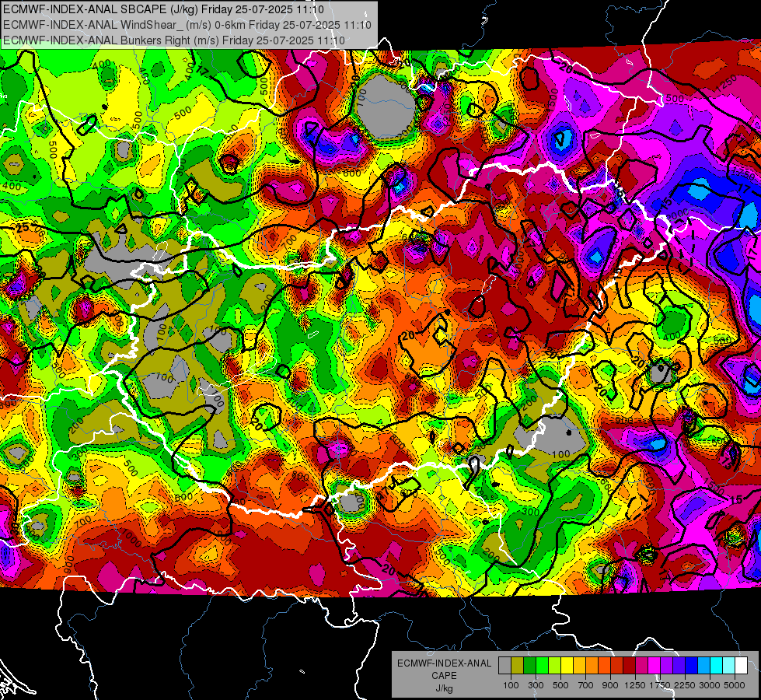This screenshot has width=761, height=700.
Task: Click the legend value 5000
Action: 735,685
